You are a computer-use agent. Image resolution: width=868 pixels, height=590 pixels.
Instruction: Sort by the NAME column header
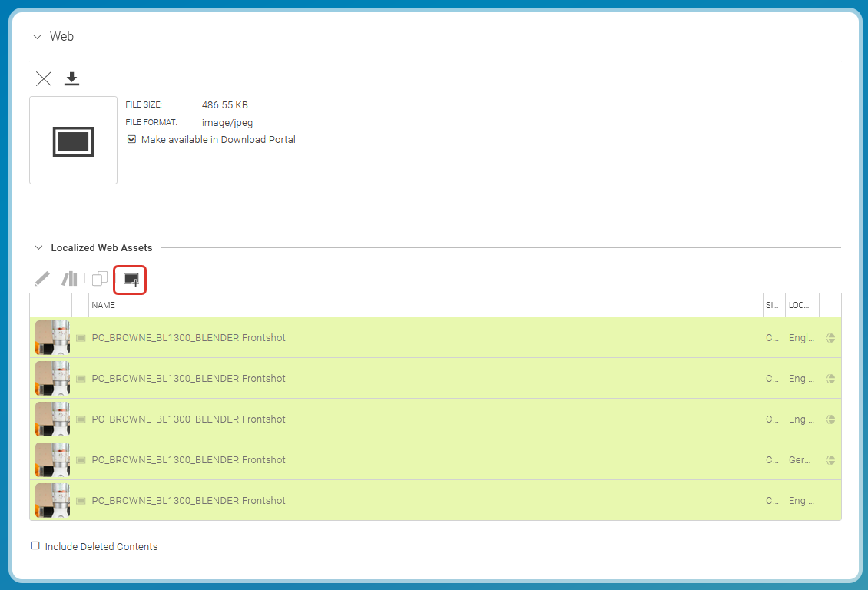click(x=104, y=305)
